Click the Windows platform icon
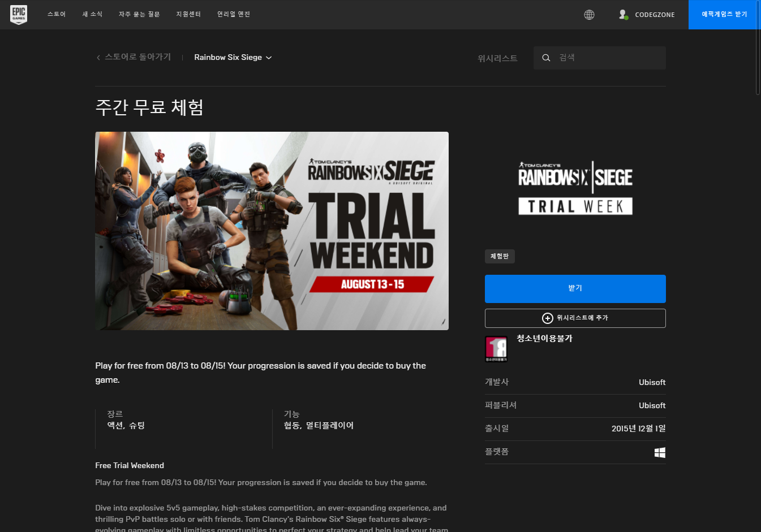Screen dimensions: 761x532 (x=660, y=452)
